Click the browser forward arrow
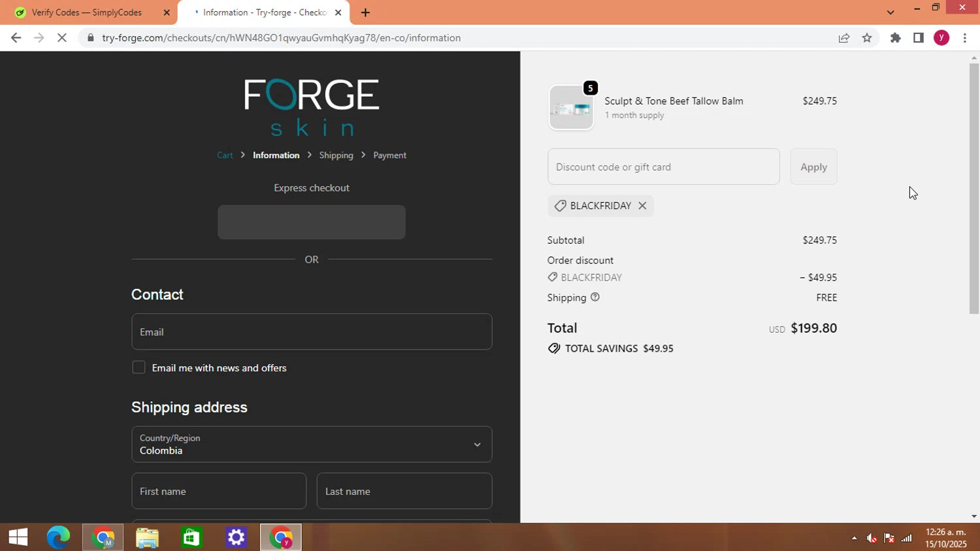The width and height of the screenshot is (980, 551). (39, 38)
